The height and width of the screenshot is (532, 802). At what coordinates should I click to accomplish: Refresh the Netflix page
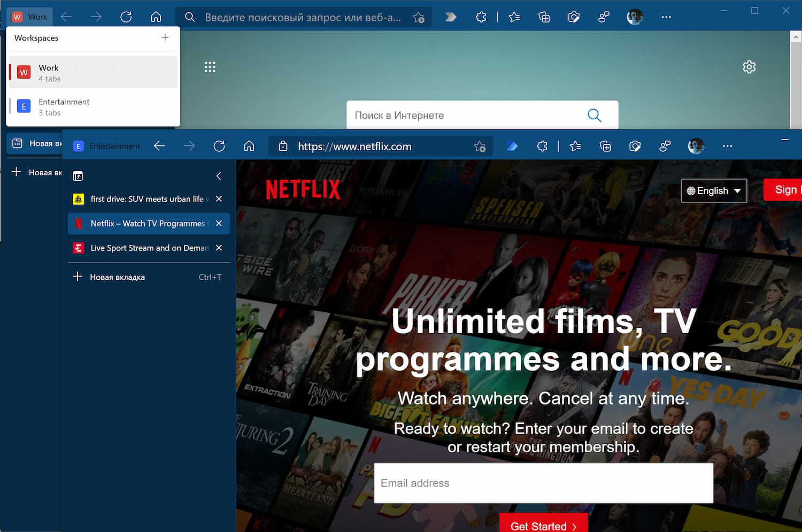(219, 146)
